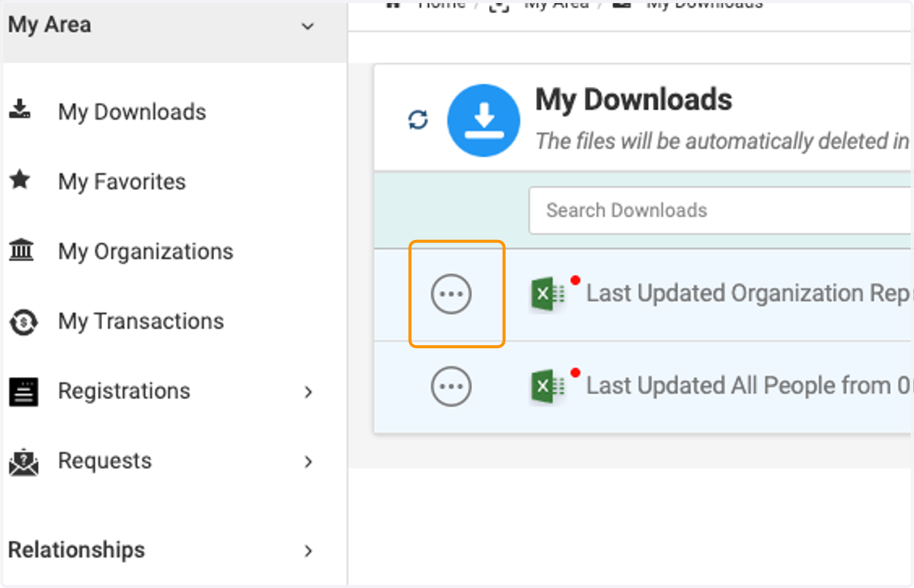Select My Downloads in the sidebar
The height and width of the screenshot is (588, 914).
132,112
